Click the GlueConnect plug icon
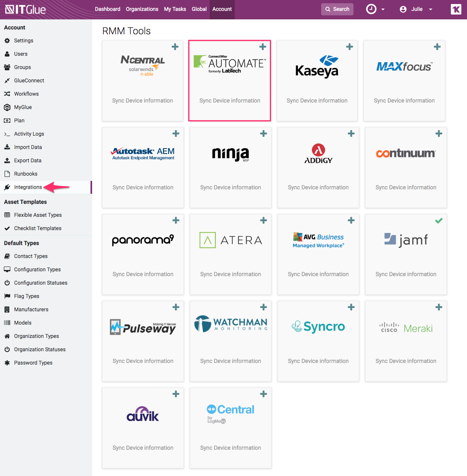Viewport: 467px width, 476px height. pos(7,81)
